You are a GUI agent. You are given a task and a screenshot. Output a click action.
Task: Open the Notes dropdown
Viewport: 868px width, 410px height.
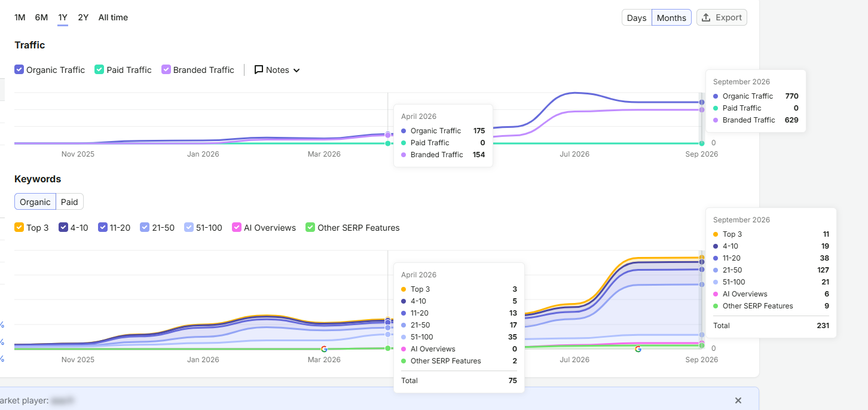pyautogui.click(x=277, y=70)
